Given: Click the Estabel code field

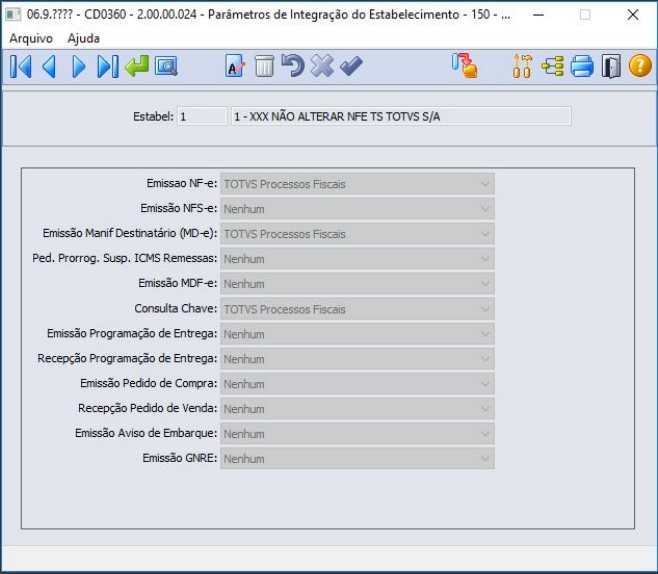Looking at the screenshot, I should tap(202, 116).
